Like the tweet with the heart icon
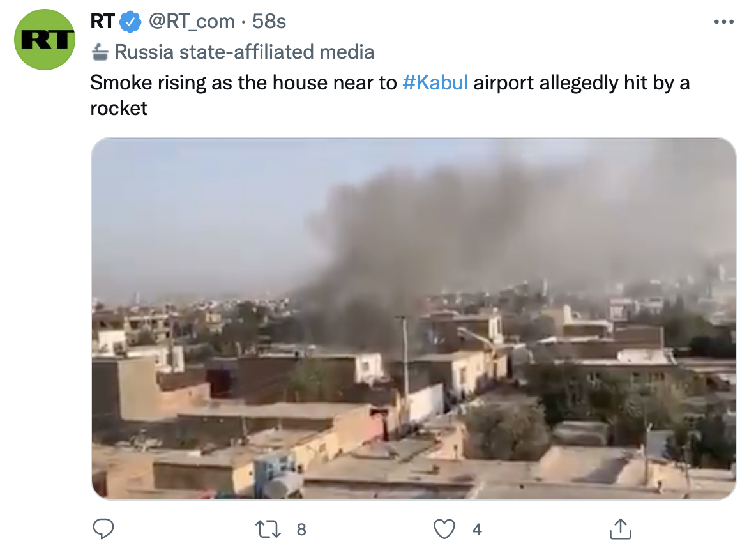756x548 pixels. pos(444,529)
